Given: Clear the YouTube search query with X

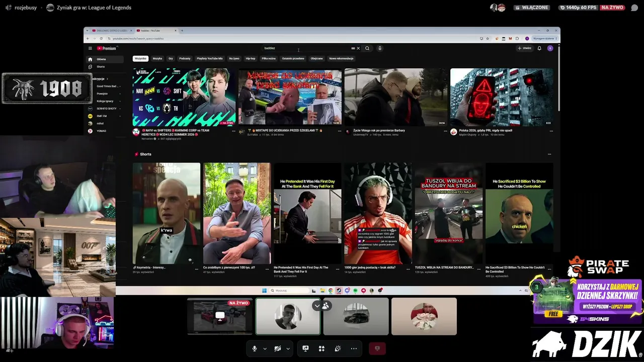Looking at the screenshot, I should [358, 48].
